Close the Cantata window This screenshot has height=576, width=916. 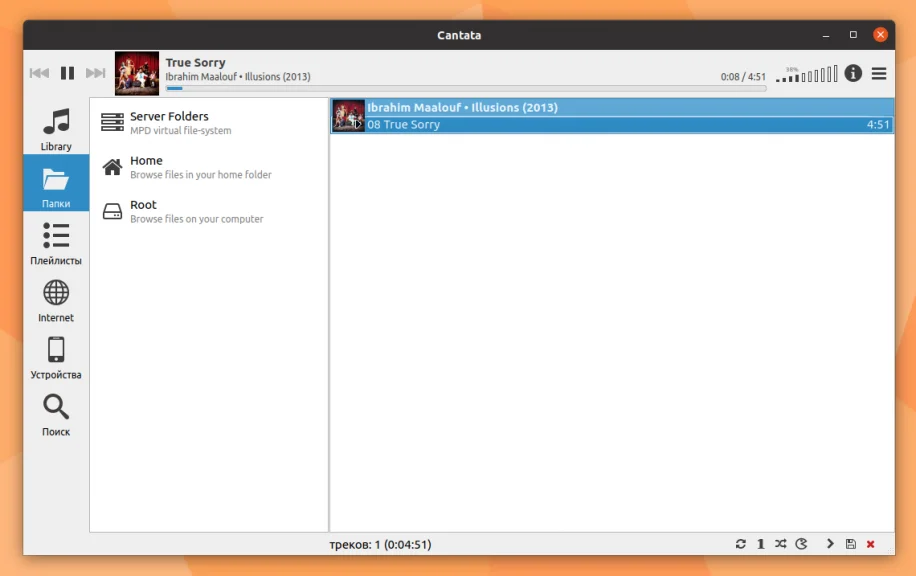pyautogui.click(x=880, y=35)
